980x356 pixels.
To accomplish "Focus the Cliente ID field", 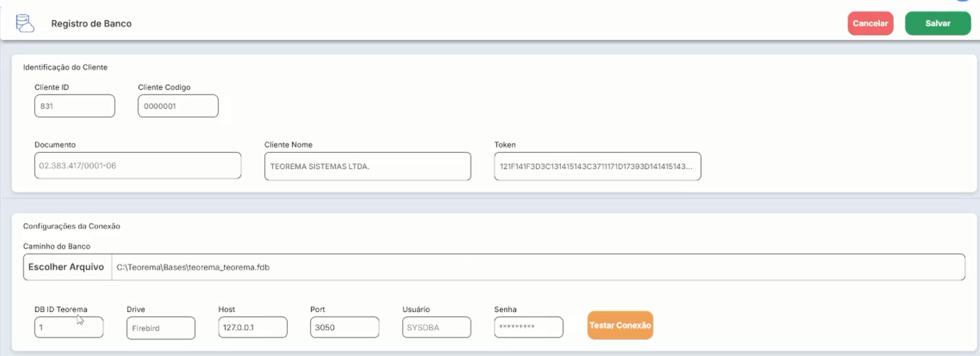I will click(74, 106).
